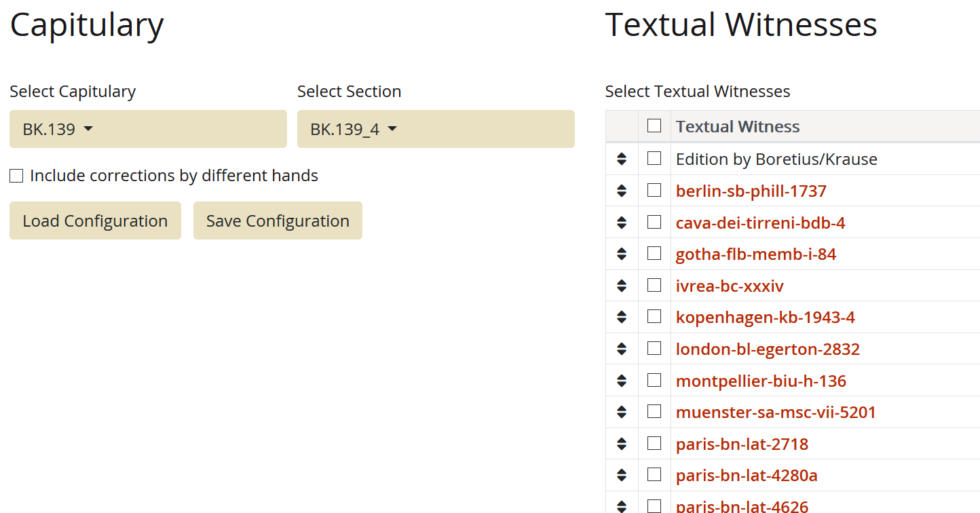980x513 pixels.
Task: Click the sort handle for berlin-sb-phill-1737 row
Action: coord(622,191)
